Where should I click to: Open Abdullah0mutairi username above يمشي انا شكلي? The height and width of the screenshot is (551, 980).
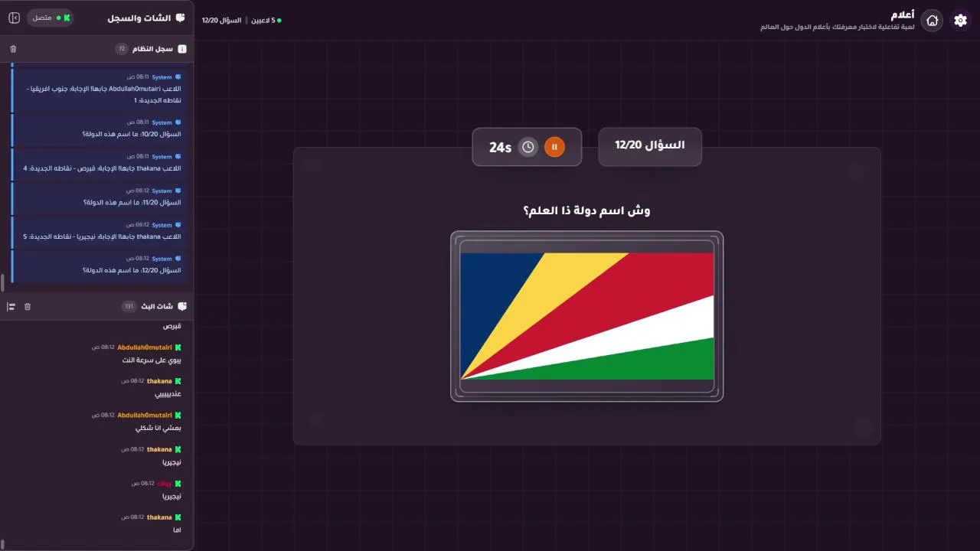click(x=145, y=415)
